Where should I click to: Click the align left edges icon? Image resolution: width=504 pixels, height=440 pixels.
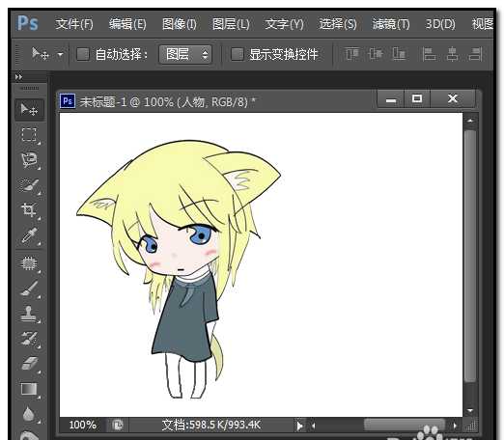point(429,54)
